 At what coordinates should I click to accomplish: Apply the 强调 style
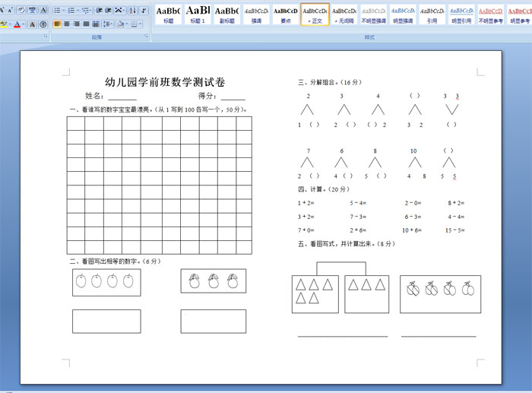click(x=256, y=14)
